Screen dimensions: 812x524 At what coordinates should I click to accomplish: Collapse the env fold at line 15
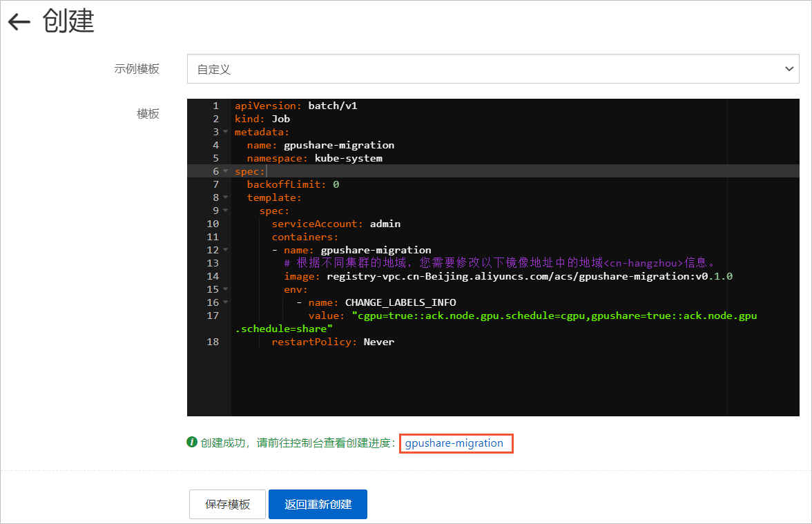[x=225, y=289]
